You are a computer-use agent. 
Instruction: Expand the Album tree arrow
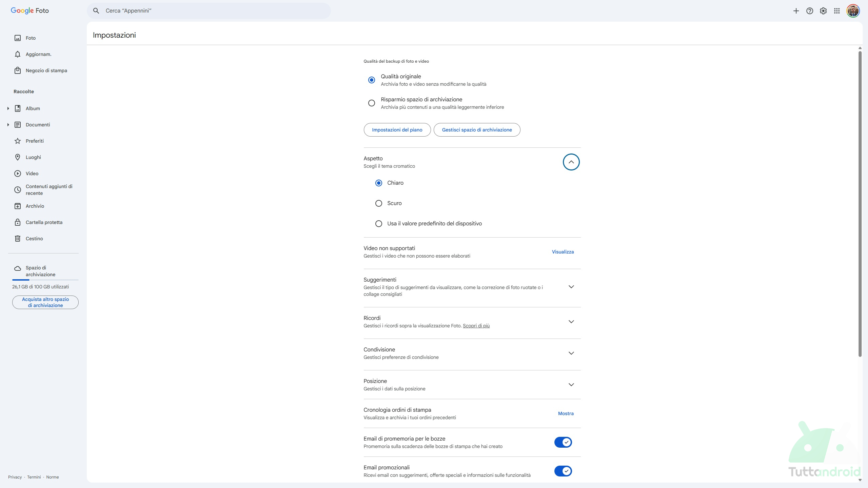[8, 108]
